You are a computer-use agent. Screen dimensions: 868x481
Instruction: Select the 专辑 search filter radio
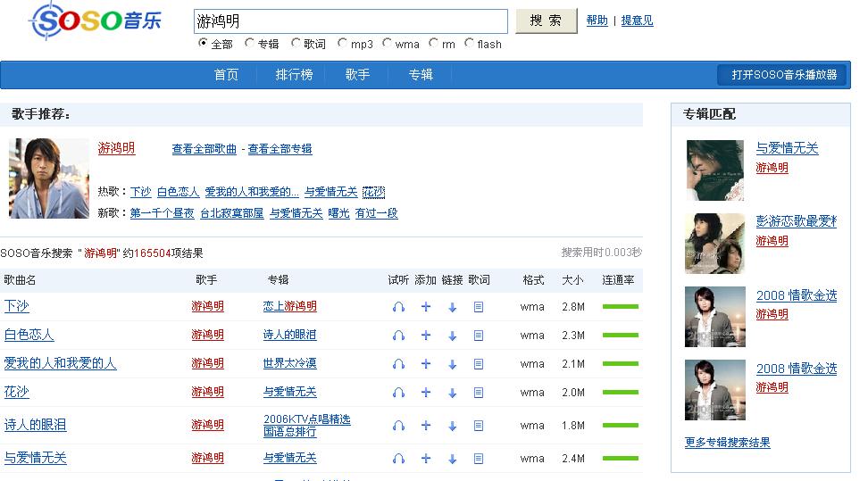tap(249, 43)
